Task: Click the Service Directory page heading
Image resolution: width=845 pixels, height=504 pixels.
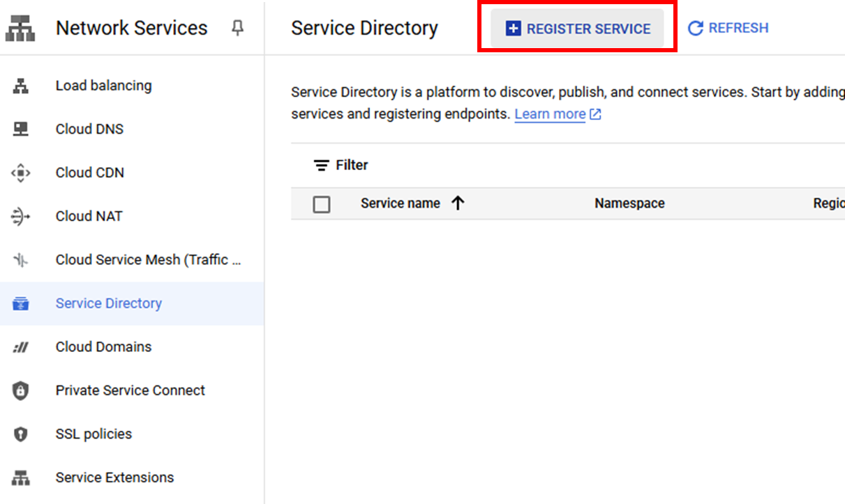Action: pyautogui.click(x=364, y=29)
